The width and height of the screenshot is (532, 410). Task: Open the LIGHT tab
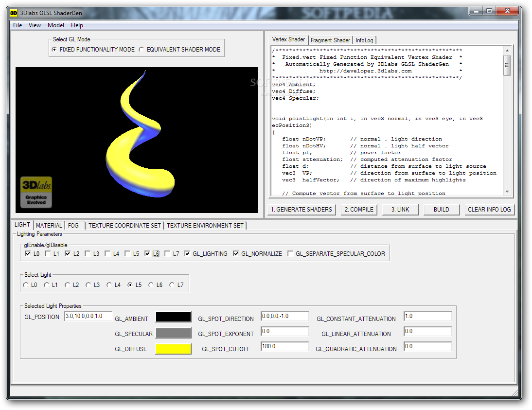point(22,225)
